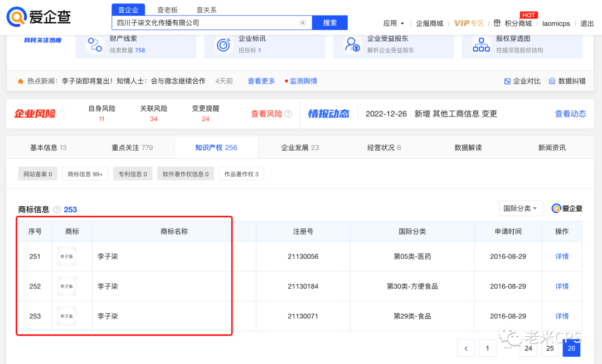Switch to the 查企业 search tab
The height and width of the screenshot is (364, 602).
[128, 9]
